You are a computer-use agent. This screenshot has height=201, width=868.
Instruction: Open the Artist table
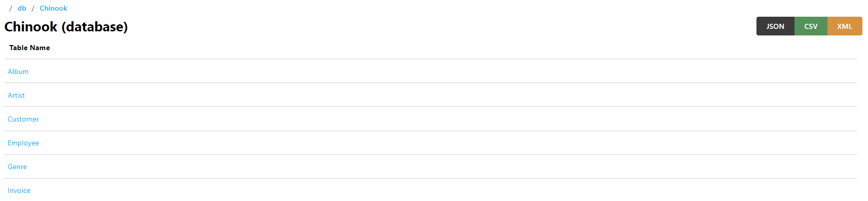point(16,95)
